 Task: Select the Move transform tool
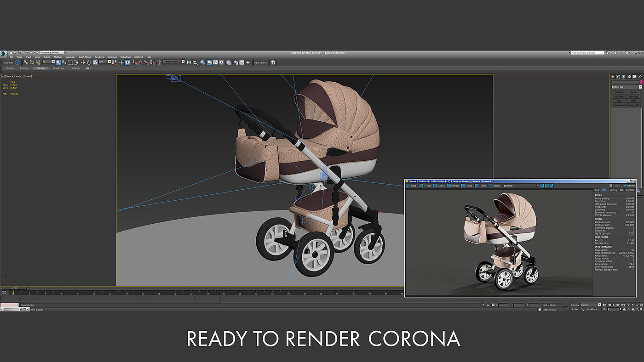coord(83,62)
